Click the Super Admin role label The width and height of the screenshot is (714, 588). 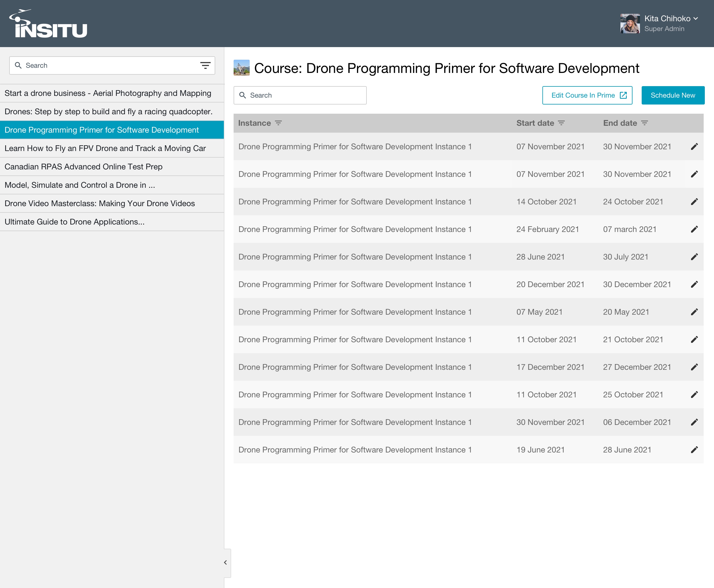tap(664, 29)
